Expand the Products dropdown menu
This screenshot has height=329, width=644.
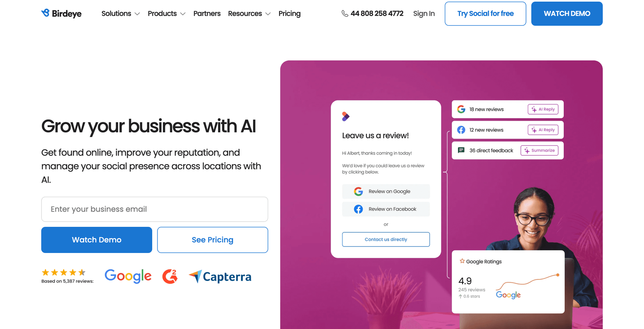point(167,14)
